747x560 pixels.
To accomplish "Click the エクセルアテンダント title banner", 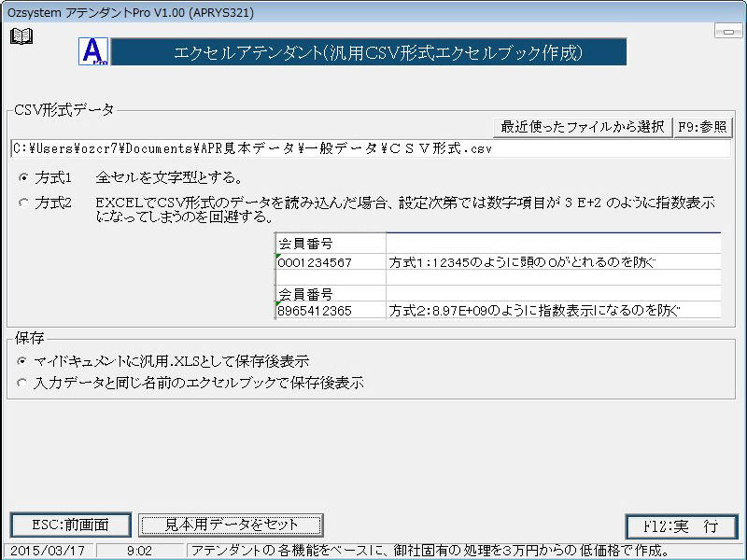I will (x=369, y=52).
